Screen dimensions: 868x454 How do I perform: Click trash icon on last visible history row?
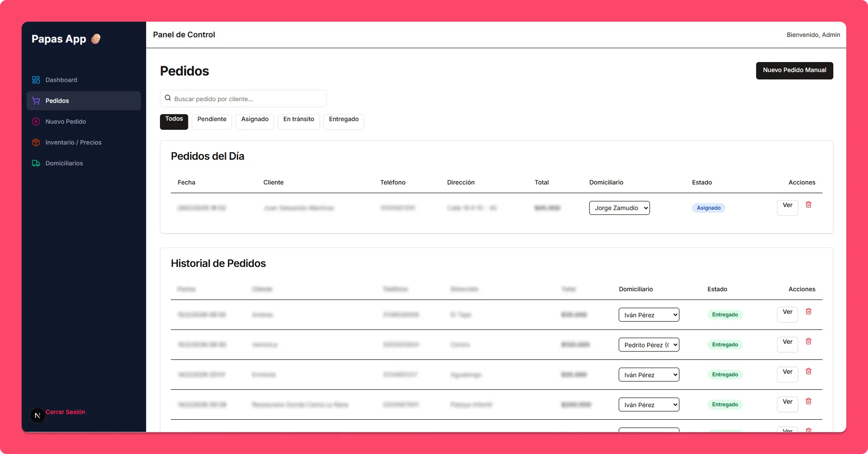[x=808, y=430]
